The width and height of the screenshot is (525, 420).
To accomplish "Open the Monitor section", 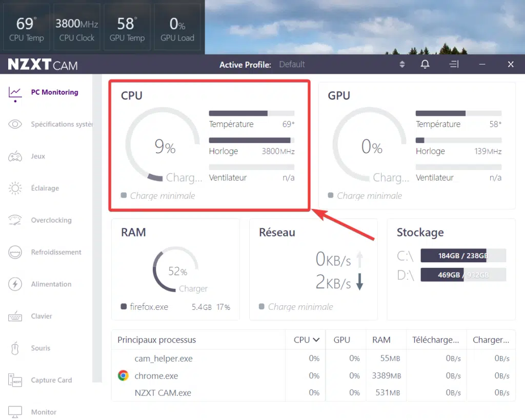I will pos(44,412).
